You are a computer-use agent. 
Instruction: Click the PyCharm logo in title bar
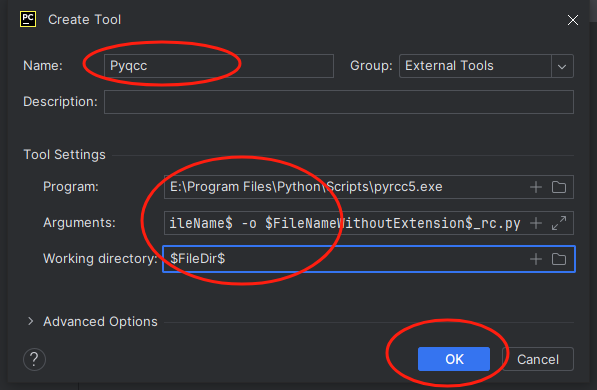pyautogui.click(x=28, y=19)
